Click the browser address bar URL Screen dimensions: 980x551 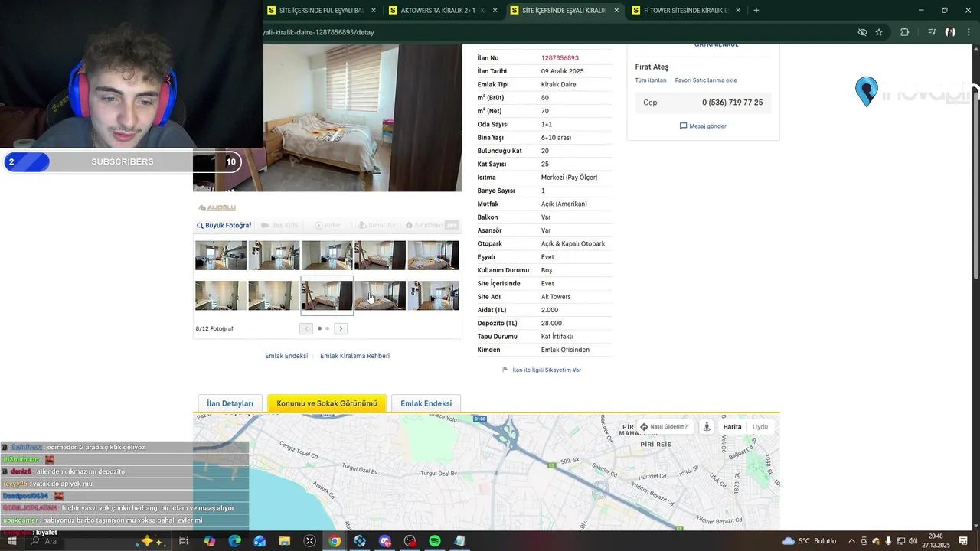[319, 32]
